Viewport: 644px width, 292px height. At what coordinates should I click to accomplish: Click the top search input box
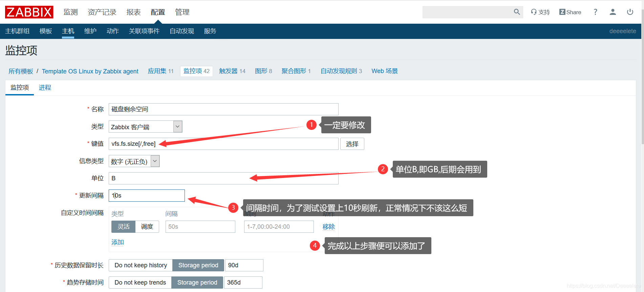468,12
